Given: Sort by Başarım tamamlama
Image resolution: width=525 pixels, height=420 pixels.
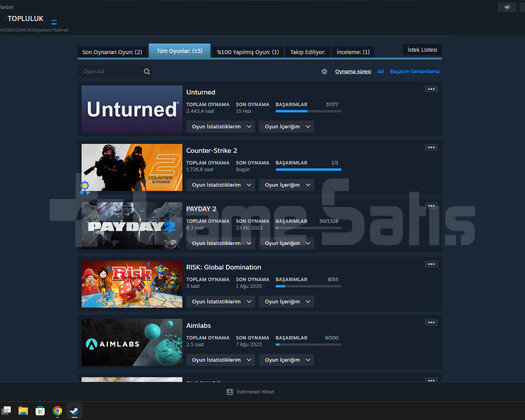Looking at the screenshot, I should [414, 71].
